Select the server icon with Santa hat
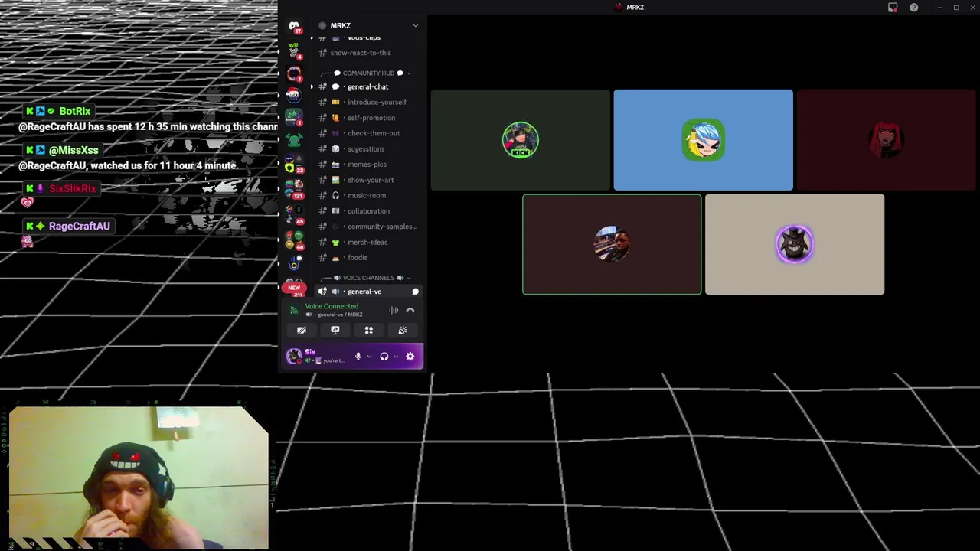Screen dimensions: 980x551 point(293,96)
